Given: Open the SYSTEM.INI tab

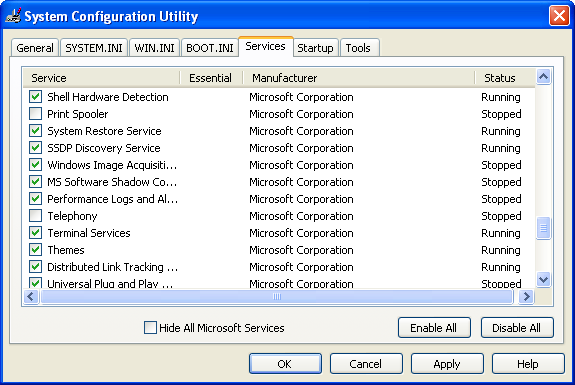Looking at the screenshot, I should (94, 48).
